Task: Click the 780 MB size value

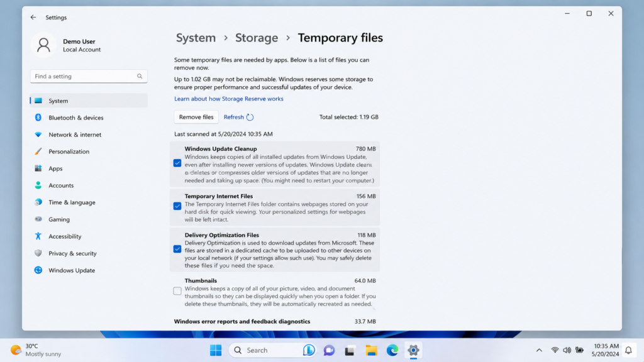Action: coord(365,148)
